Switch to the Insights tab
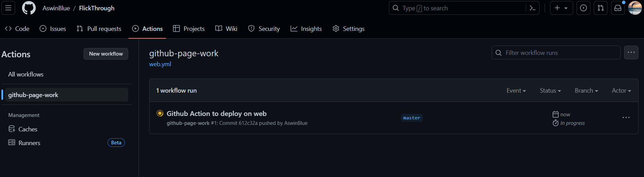The image size is (644, 177). pyautogui.click(x=306, y=29)
